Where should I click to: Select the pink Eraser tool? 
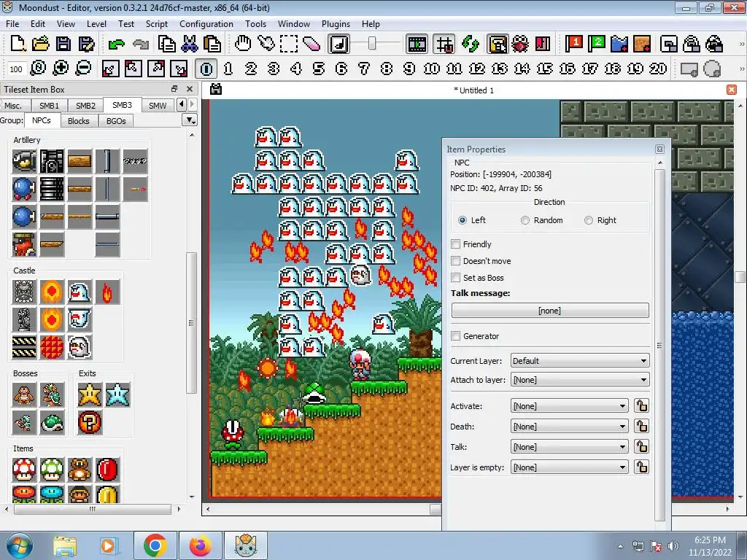[311, 44]
